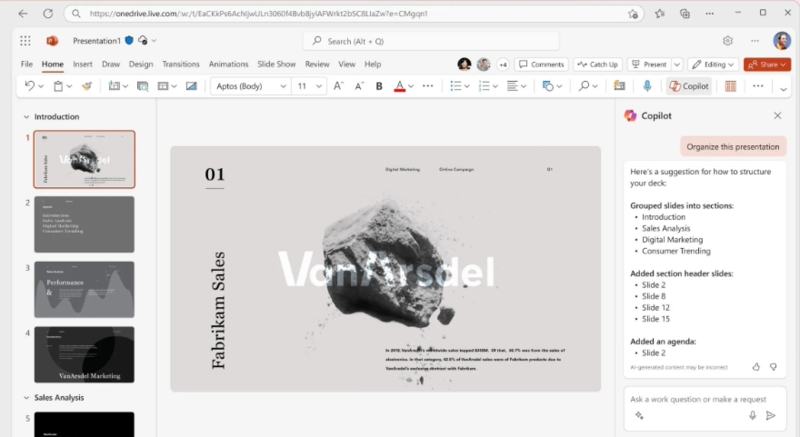800x437 pixels.
Task: Switch to the Slide Show tab
Action: (277, 64)
